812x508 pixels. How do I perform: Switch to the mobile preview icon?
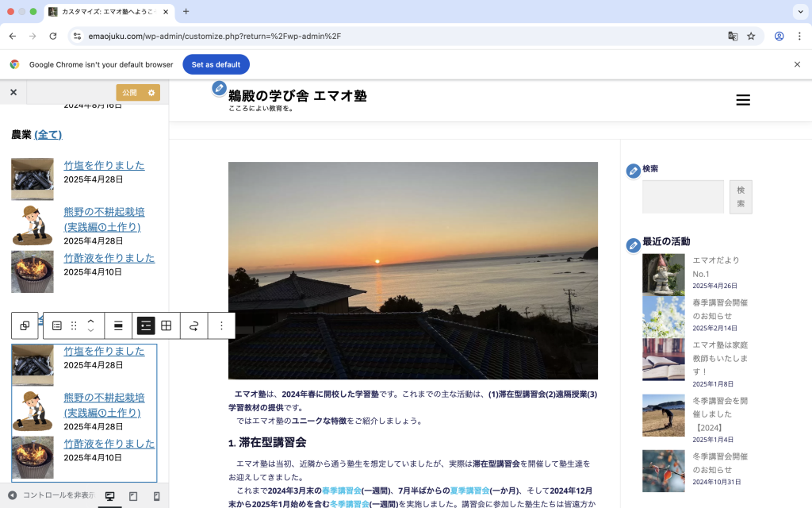(x=156, y=496)
